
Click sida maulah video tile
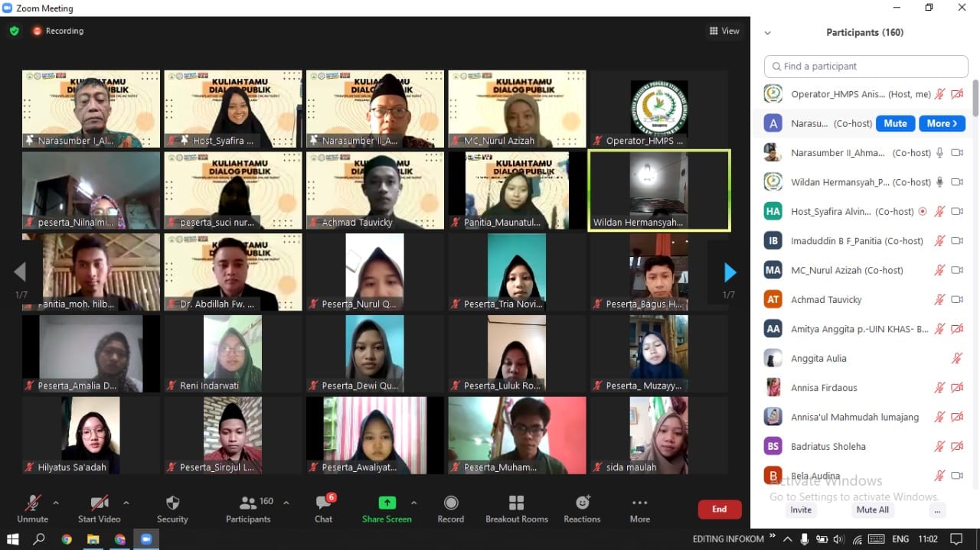click(x=659, y=435)
